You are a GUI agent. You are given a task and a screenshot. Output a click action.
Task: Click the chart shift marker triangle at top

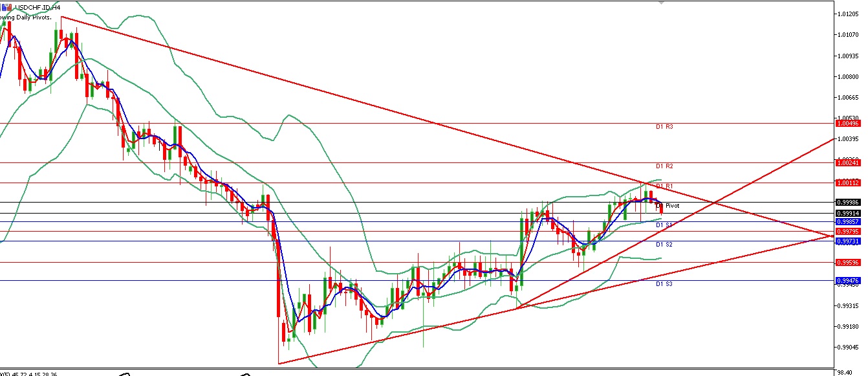tap(660, 3)
